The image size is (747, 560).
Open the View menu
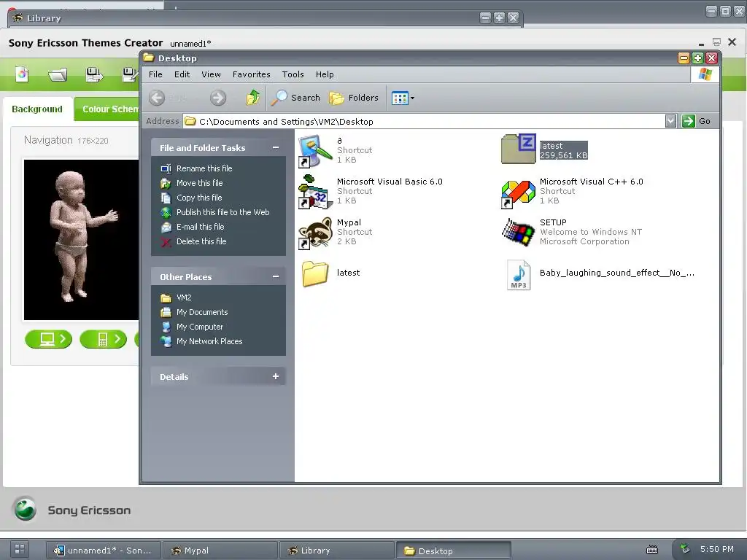[211, 74]
